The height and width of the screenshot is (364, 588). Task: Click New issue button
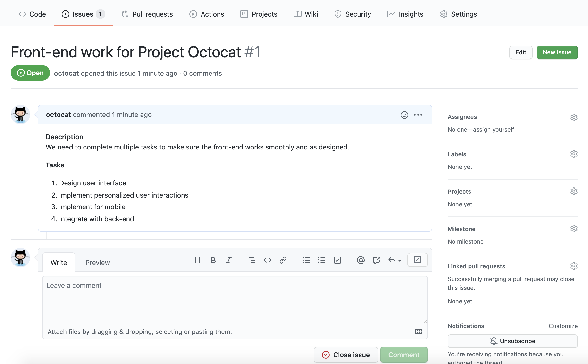(x=557, y=52)
